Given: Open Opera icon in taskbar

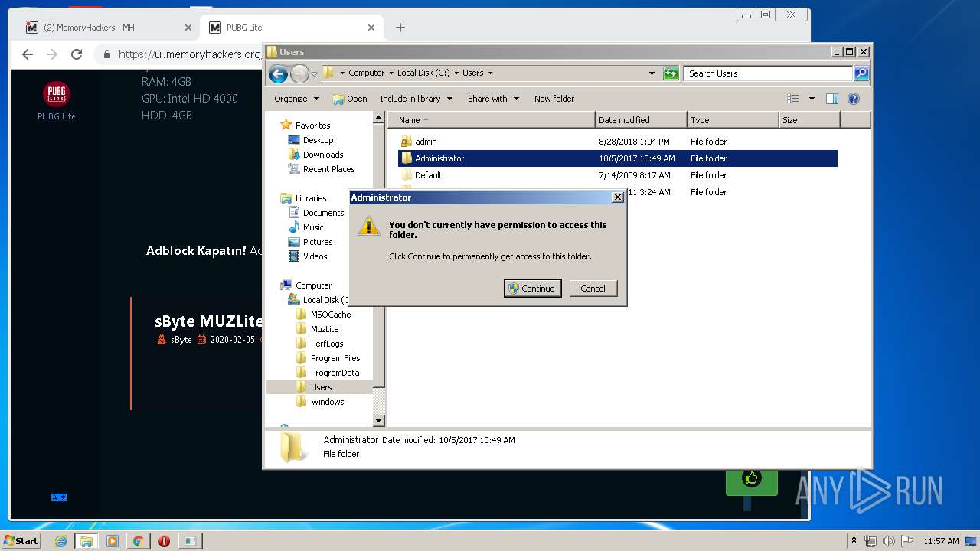Looking at the screenshot, I should tap(164, 541).
